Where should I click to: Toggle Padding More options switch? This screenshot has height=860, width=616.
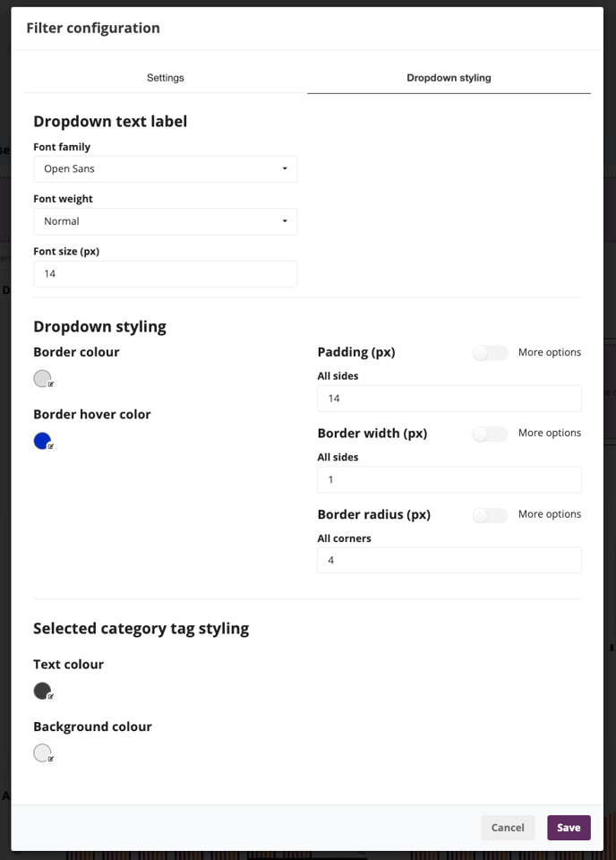pyautogui.click(x=490, y=353)
